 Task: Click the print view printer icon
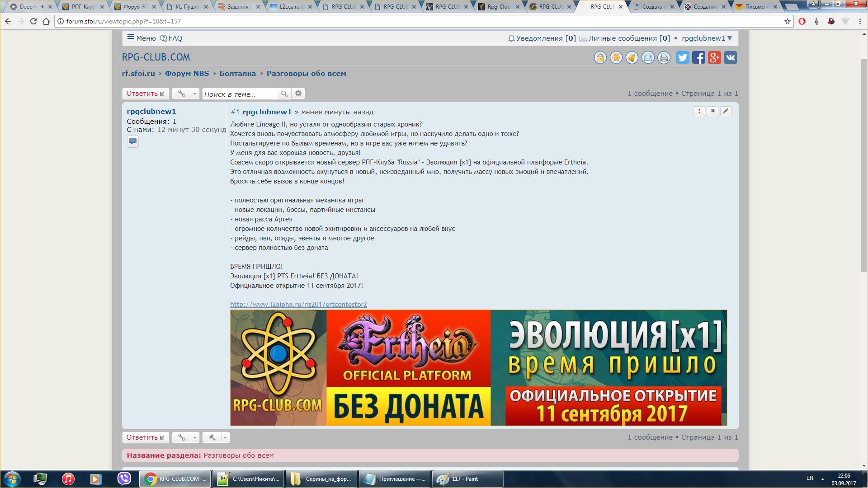664,57
